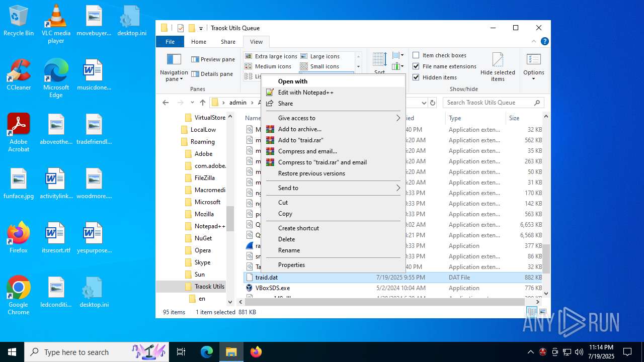
Task: Uncheck File name extensions option
Action: (x=444, y=66)
